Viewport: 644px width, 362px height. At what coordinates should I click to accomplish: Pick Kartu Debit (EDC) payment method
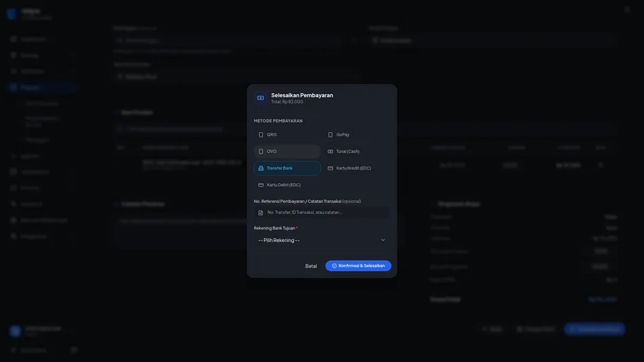point(287,185)
